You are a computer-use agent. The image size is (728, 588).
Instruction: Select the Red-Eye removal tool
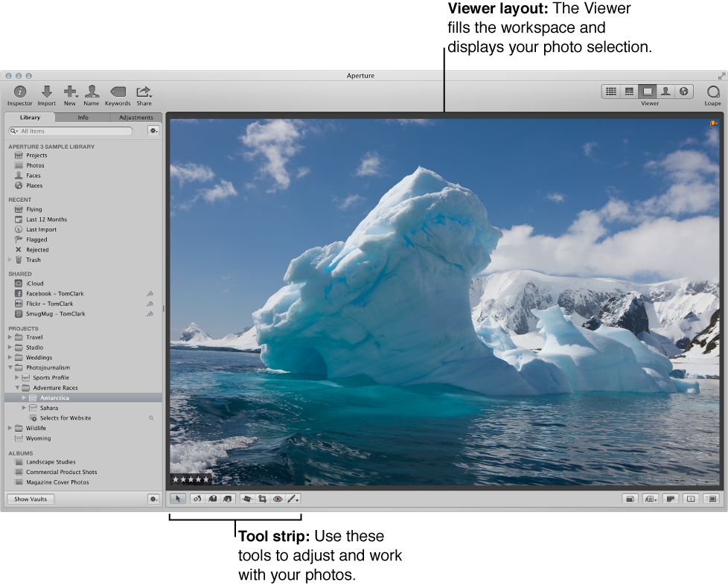[278, 499]
